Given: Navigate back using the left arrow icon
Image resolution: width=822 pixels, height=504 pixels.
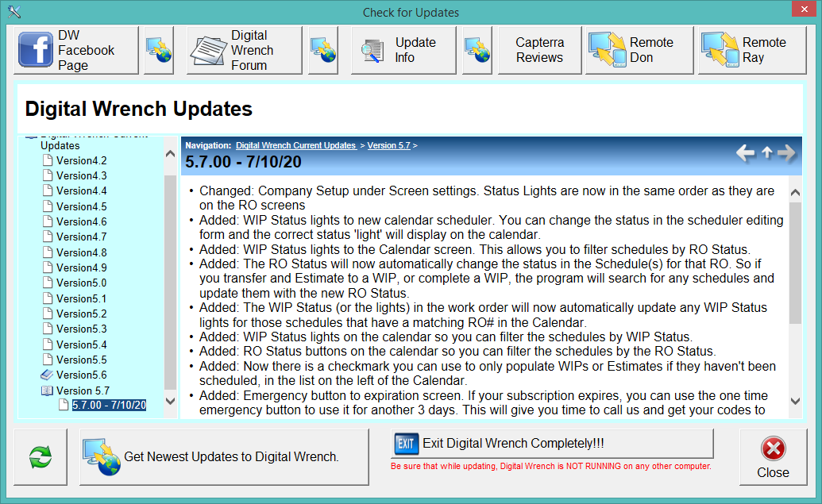Looking at the screenshot, I should point(745,153).
